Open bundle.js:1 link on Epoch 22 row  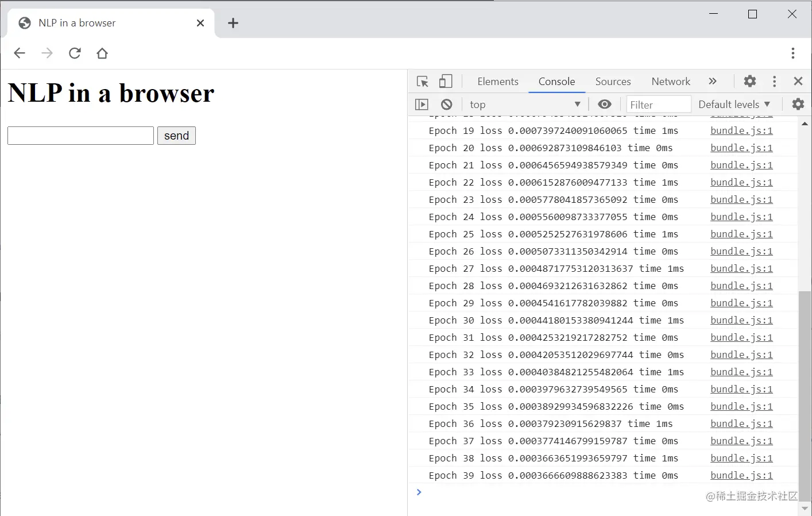(x=741, y=182)
